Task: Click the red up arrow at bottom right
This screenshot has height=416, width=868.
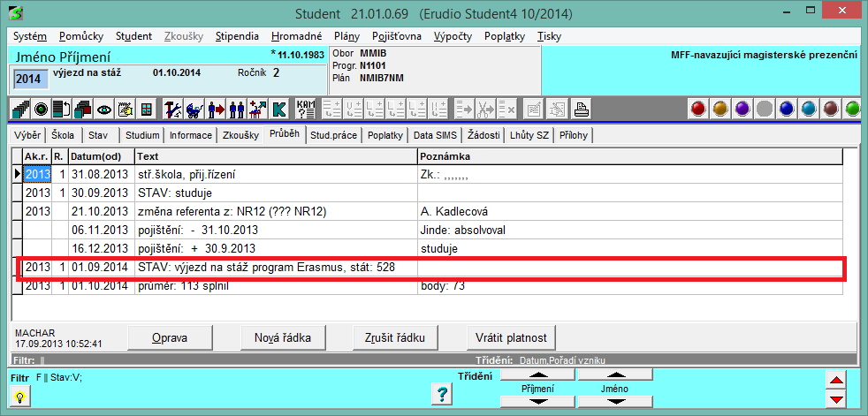Action: [x=835, y=381]
